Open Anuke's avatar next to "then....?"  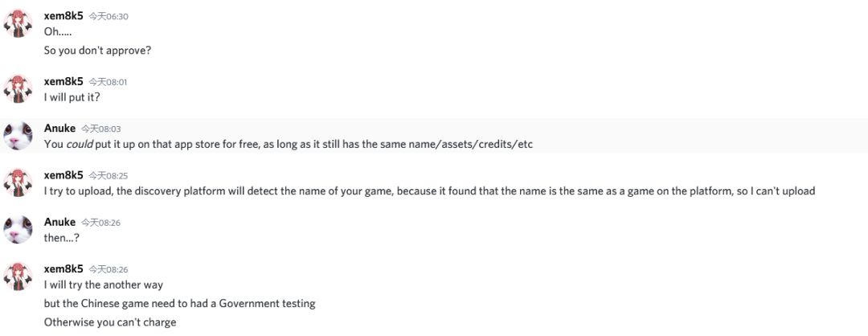[x=18, y=229]
